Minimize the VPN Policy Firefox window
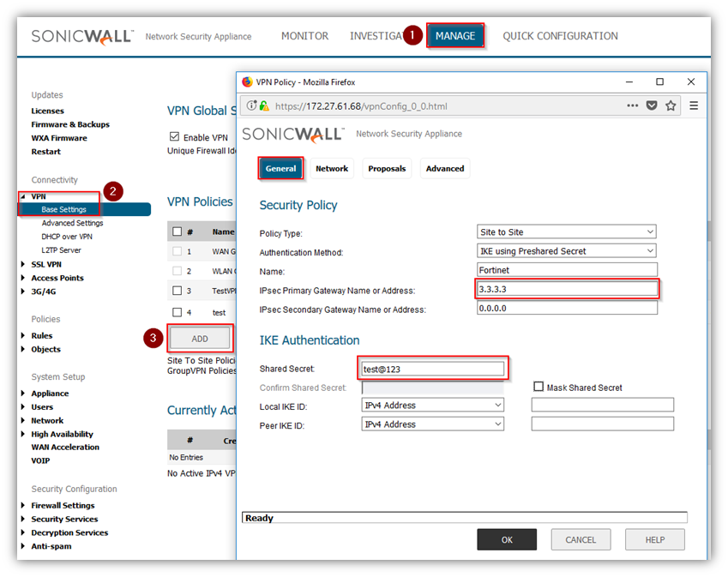 [x=629, y=81]
